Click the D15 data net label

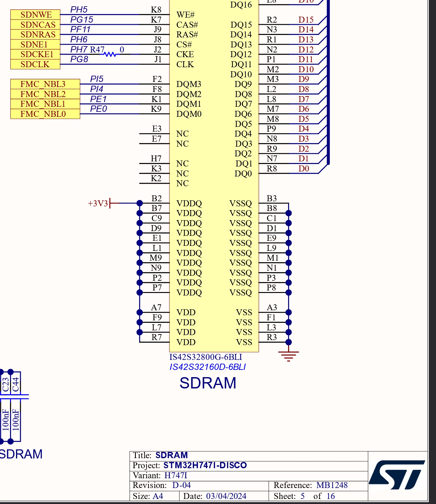pyautogui.click(x=306, y=20)
